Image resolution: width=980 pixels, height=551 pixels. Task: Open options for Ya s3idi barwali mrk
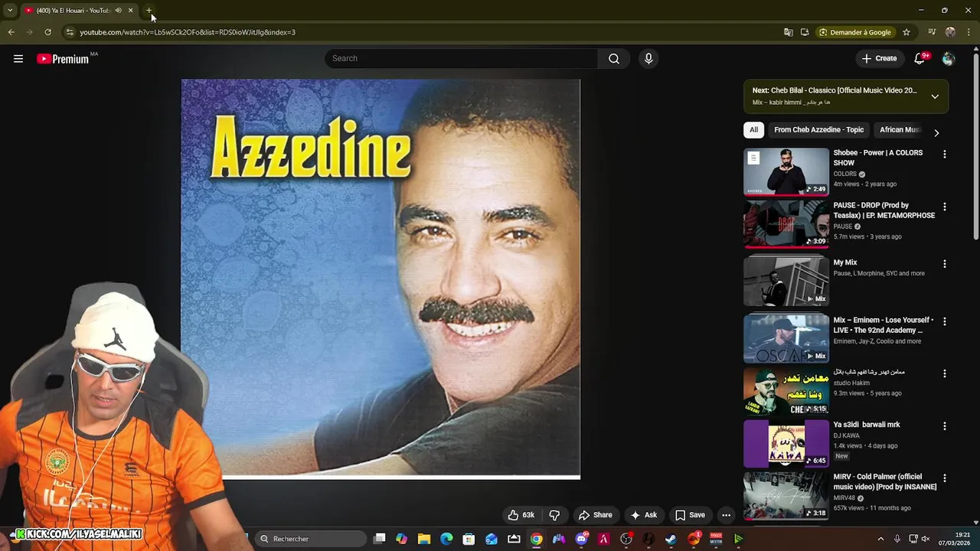click(x=944, y=425)
